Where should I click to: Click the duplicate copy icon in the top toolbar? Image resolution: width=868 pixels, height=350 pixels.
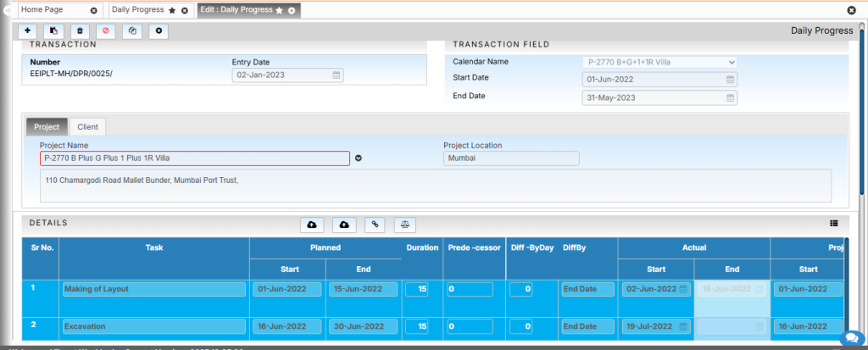coord(132,31)
